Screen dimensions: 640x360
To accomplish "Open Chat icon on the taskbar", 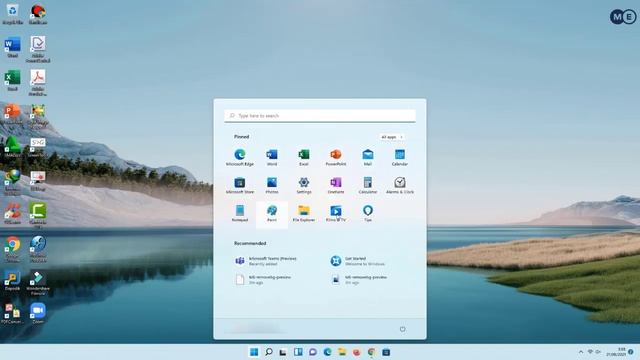I will [x=313, y=352].
